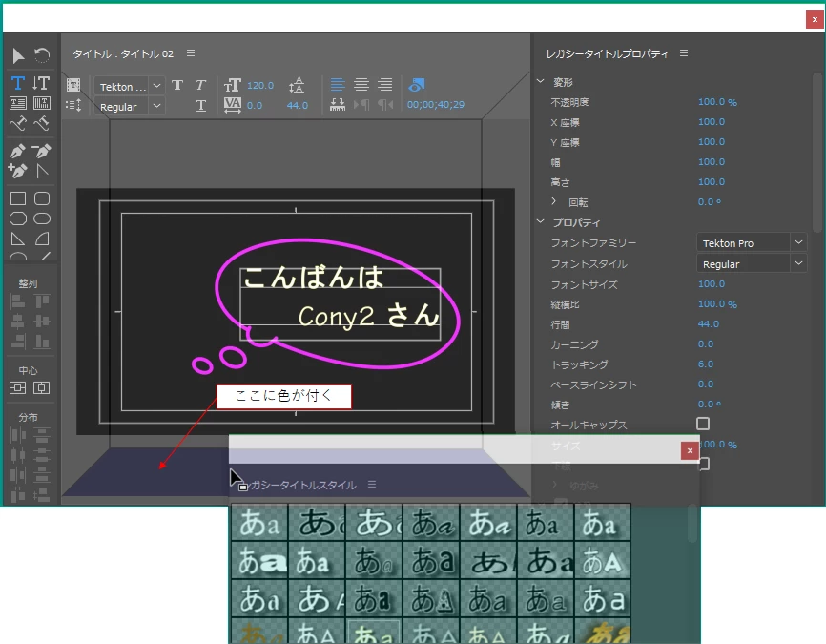Click the フォントサイズ value 100.0

[x=712, y=284]
